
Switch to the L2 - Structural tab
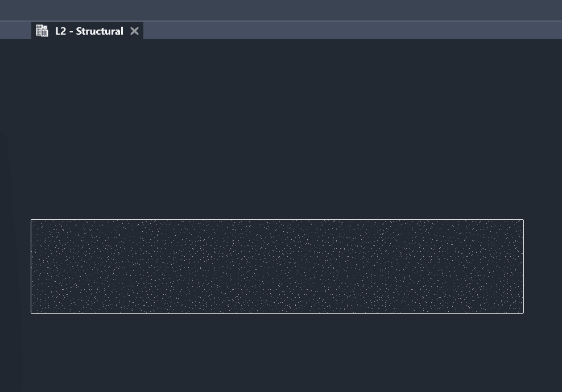(x=89, y=31)
